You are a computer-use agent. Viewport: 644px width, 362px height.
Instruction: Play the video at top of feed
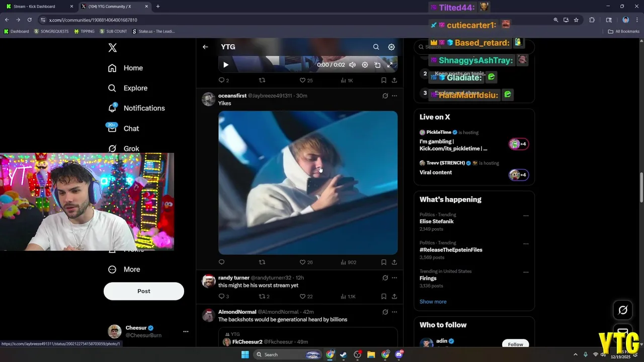pos(225,65)
